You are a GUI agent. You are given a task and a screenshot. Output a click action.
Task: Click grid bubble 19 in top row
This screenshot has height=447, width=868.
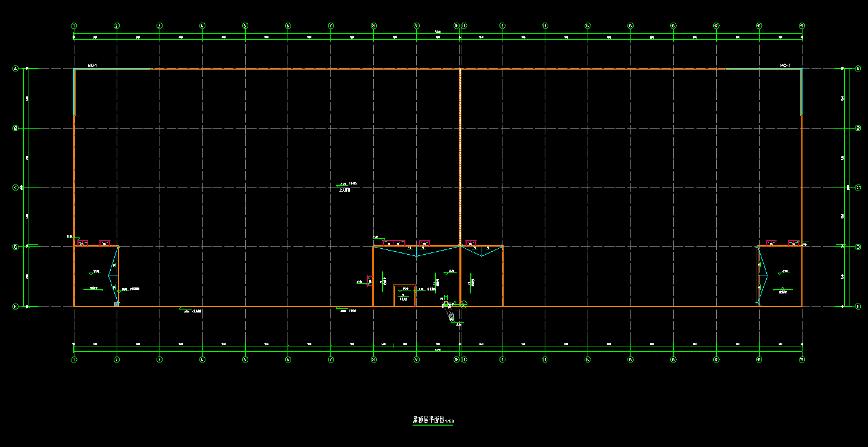pyautogui.click(x=801, y=26)
